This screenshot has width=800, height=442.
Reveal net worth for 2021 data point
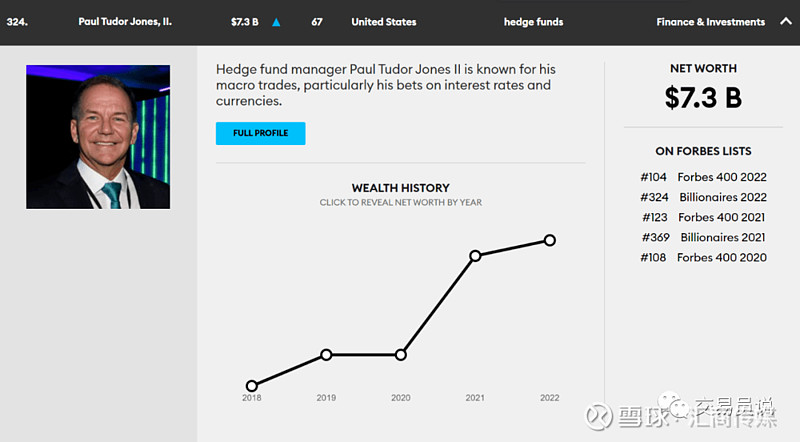tap(475, 255)
